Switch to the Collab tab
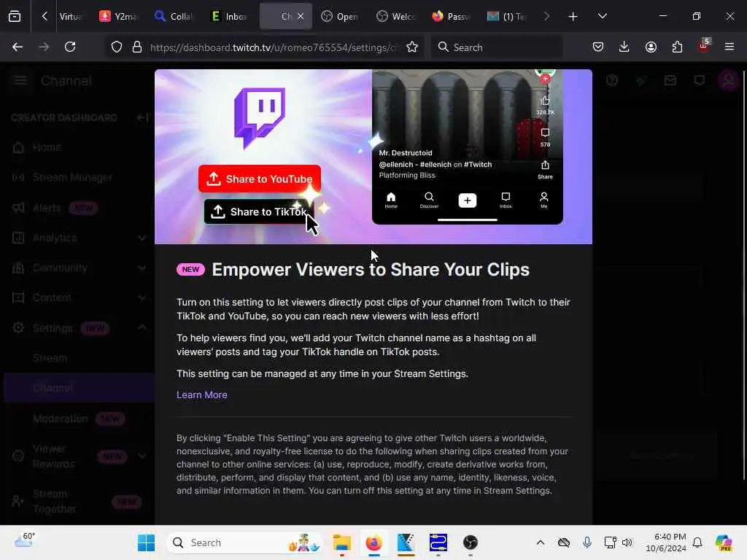This screenshot has height=560, width=747. (x=174, y=16)
